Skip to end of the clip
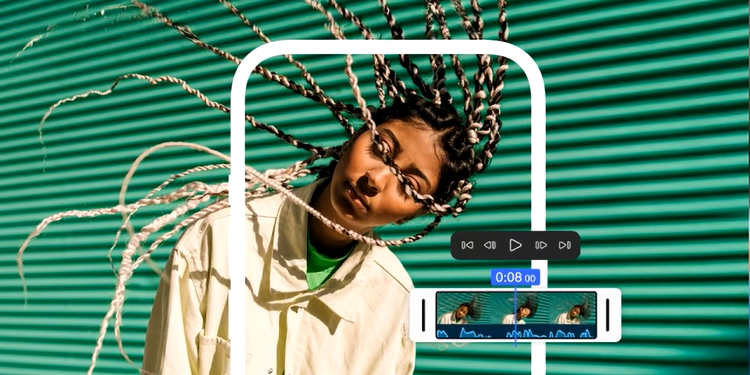The height and width of the screenshot is (375, 750). coord(565,245)
